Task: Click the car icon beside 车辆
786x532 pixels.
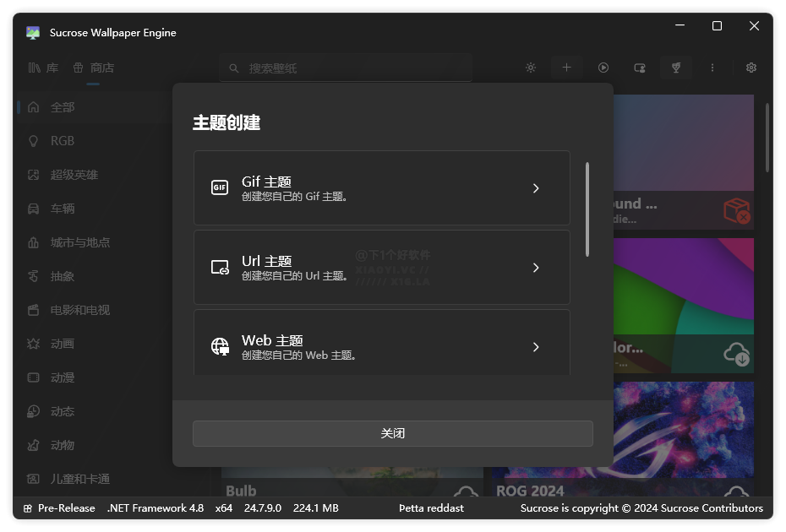Action: [33, 209]
